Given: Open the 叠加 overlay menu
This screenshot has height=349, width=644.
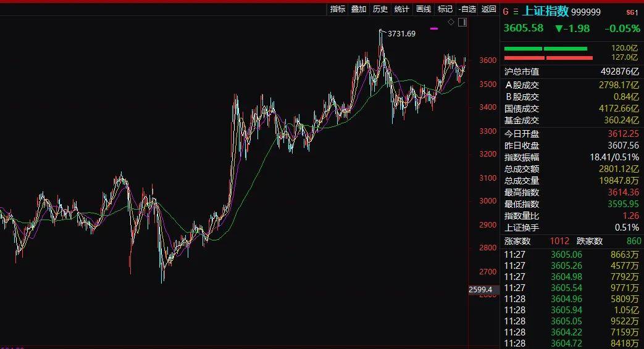Looking at the screenshot, I should pos(359,9).
